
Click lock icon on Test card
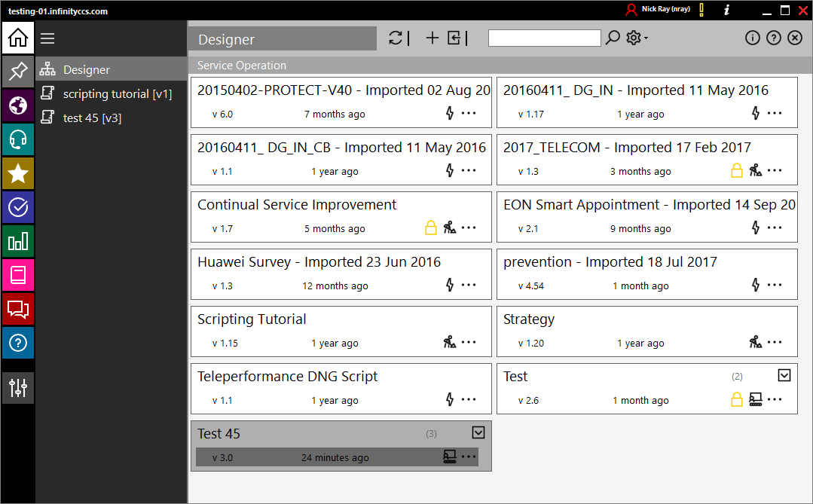coord(736,399)
